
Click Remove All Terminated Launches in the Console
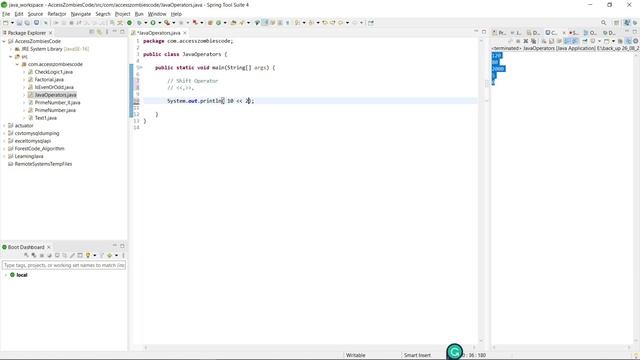pos(533,41)
